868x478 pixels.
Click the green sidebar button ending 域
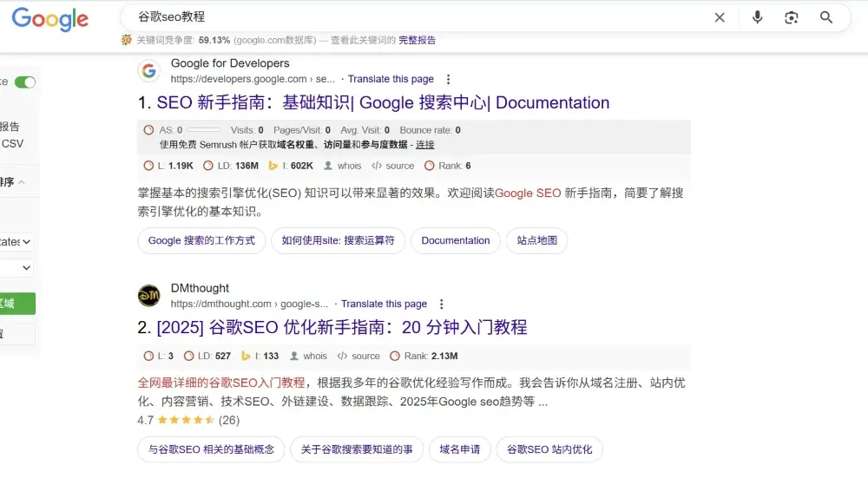[17, 304]
